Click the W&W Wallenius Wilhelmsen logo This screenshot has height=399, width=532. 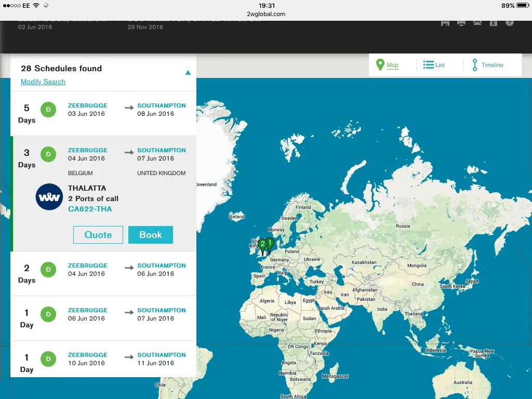pyautogui.click(x=49, y=197)
